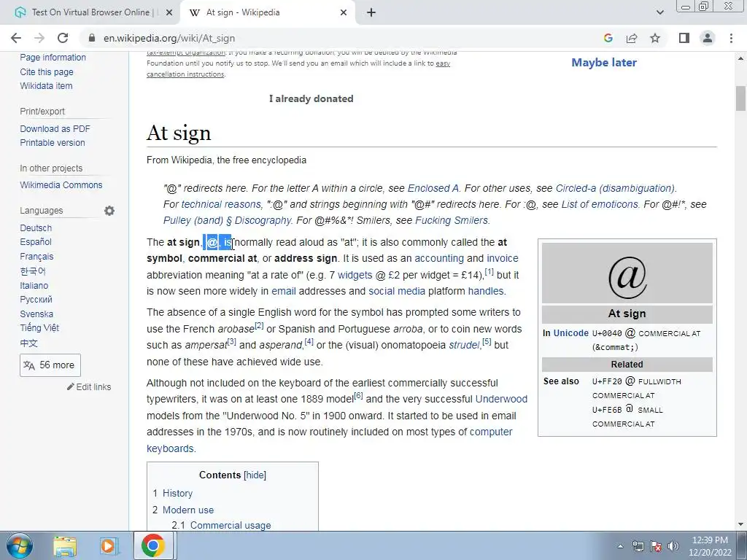Screen dimensions: 747x560
Task: Open Wikimedia Commons link
Action: point(61,184)
